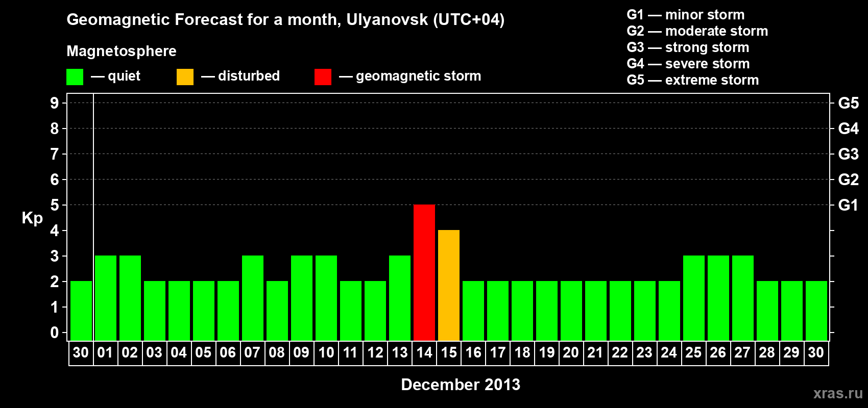Click the green bar for day 13
This screenshot has width=868, height=408.
coord(400,298)
